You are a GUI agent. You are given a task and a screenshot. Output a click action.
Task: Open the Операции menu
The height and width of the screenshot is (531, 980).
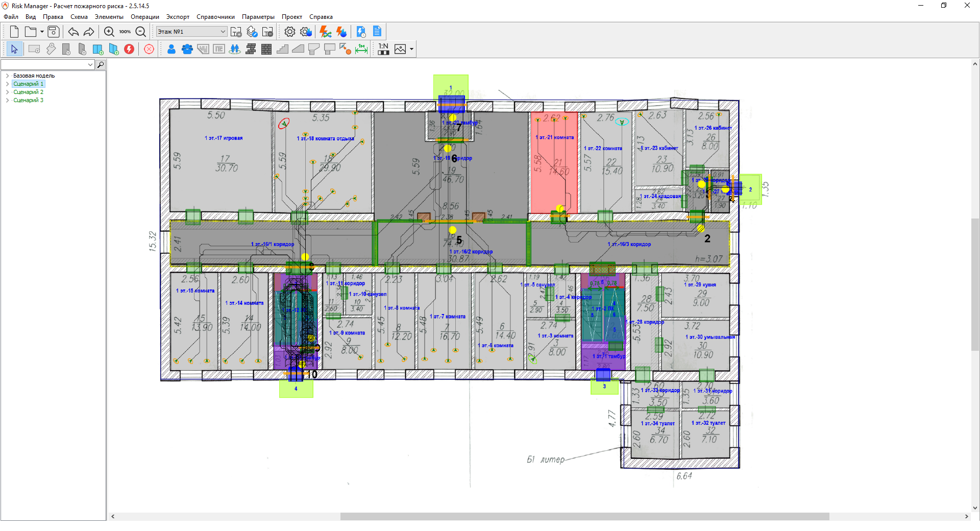[145, 17]
